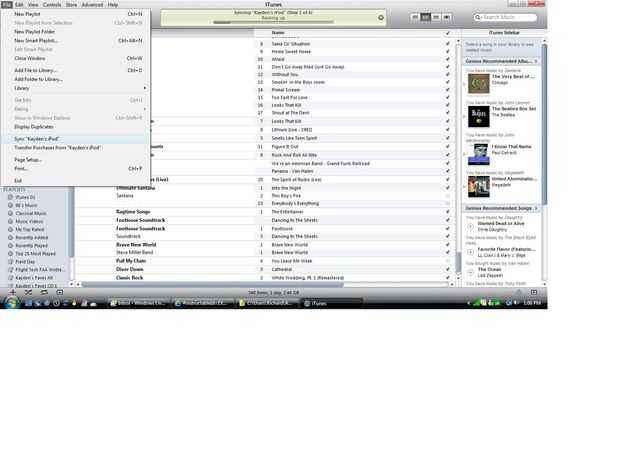The height and width of the screenshot is (465, 620).
Task: Click the Windows Start orb
Action: [12, 303]
